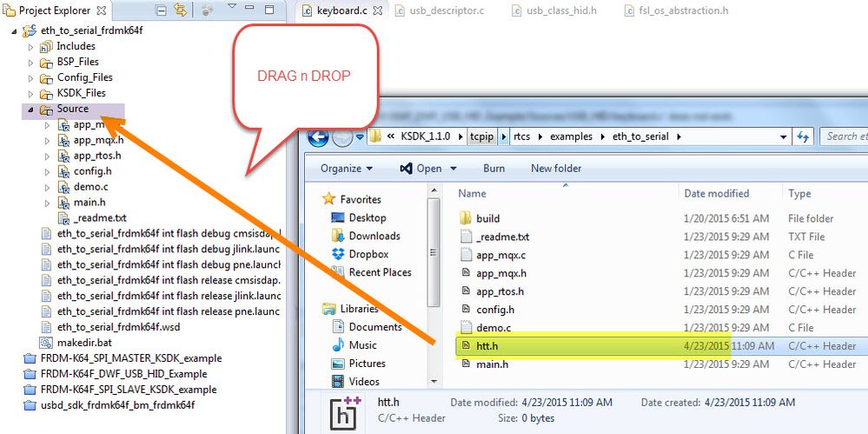Expand app_mqx.h in Project Explorer
The image size is (868, 434).
coord(48,141)
